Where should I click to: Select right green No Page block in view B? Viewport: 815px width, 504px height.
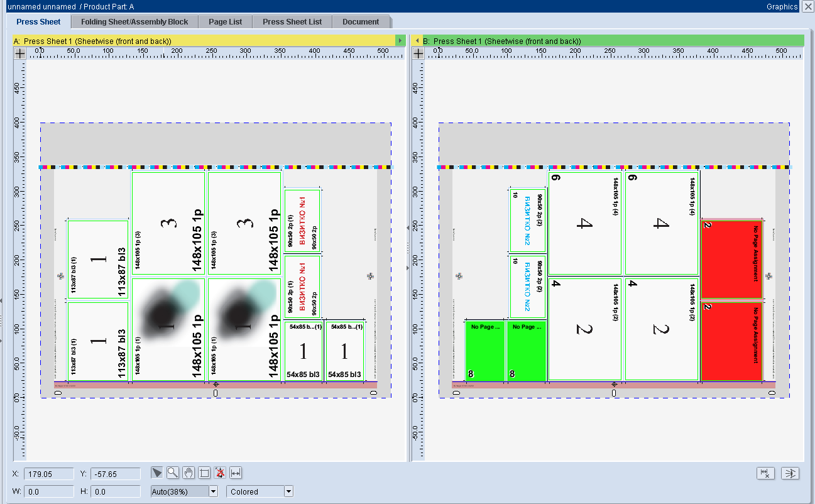[526, 351]
